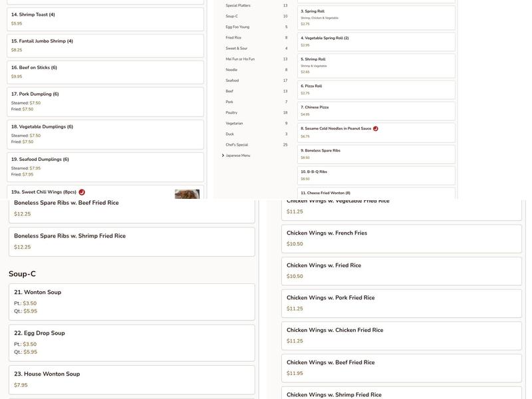Select 22. Egg Drop Soup item
This screenshot has width=532, height=399.
click(x=131, y=342)
